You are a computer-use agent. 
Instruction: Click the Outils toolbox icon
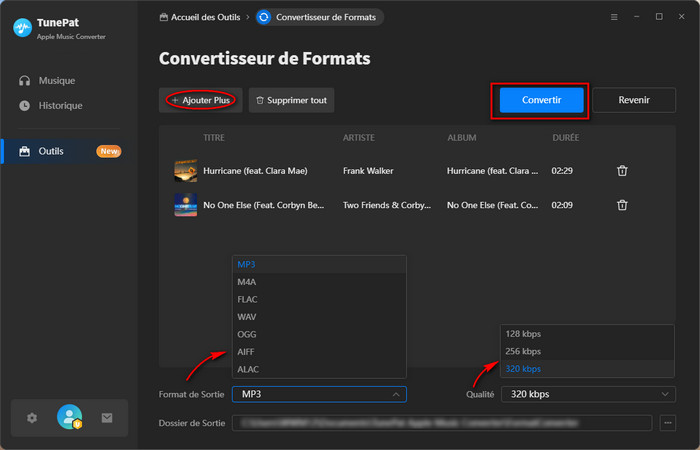coord(25,151)
